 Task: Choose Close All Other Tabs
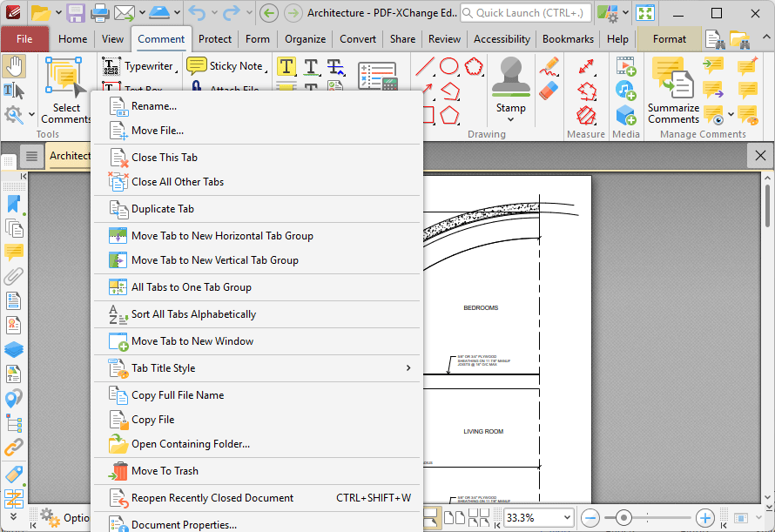(x=257, y=182)
